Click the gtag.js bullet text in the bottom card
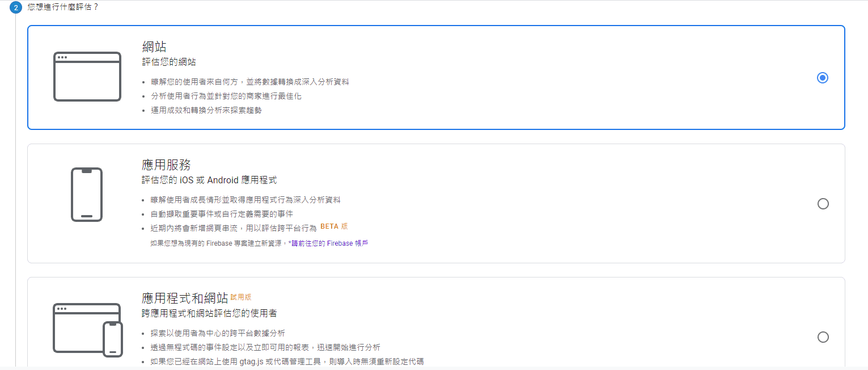 [287, 361]
